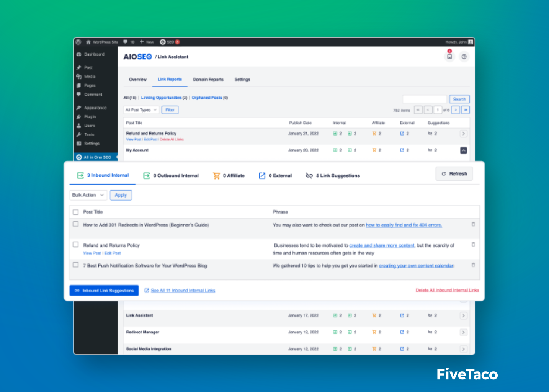The height and width of the screenshot is (392, 549).
Task: Open the create and share more content link
Action: tap(382, 245)
